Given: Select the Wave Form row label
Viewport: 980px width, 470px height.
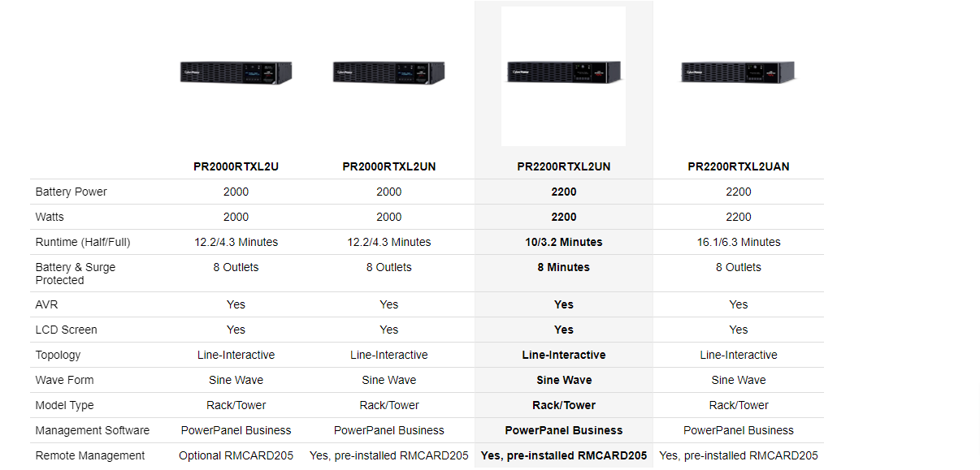Looking at the screenshot, I should tap(65, 380).
